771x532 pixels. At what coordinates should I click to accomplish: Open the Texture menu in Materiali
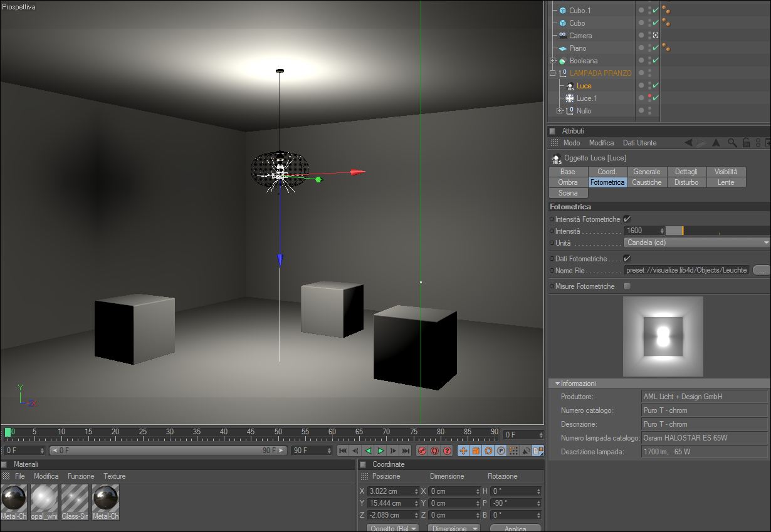point(115,476)
